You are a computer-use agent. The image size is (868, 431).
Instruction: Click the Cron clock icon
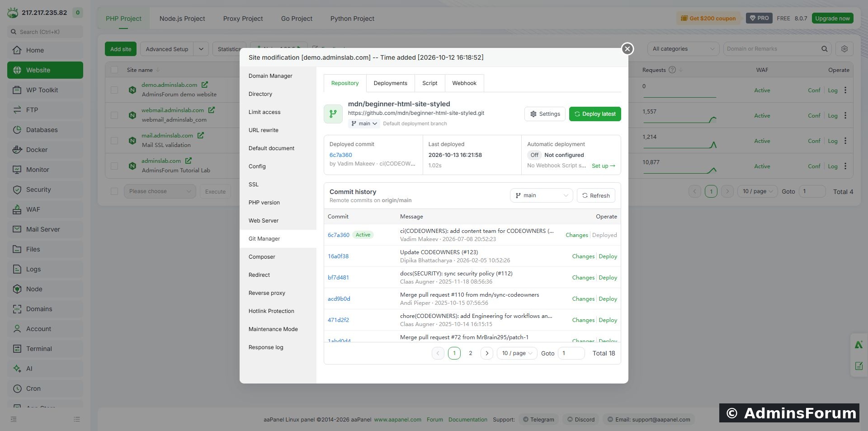[x=17, y=388]
